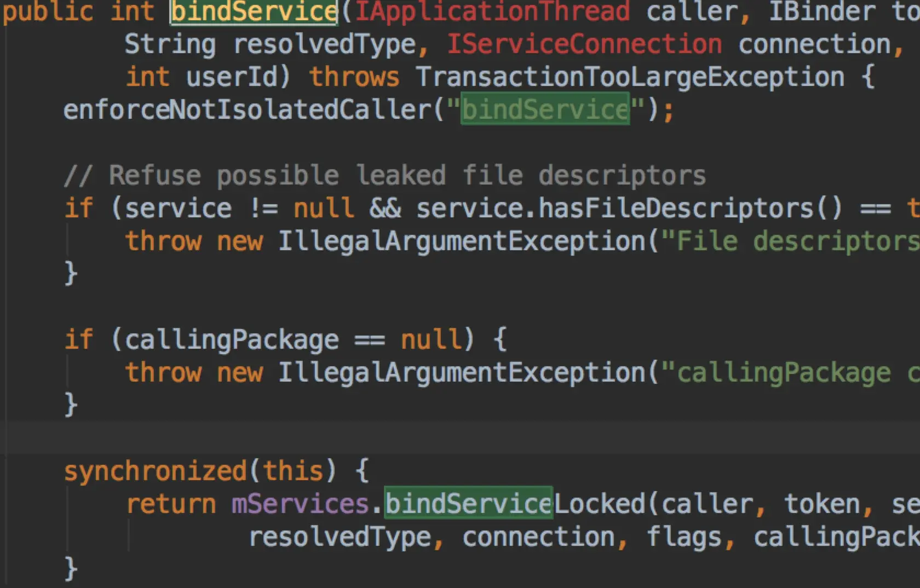This screenshot has height=588, width=920.
Task: Click 'caller' argument in the bindServiceLocked call
Action: pos(707,504)
